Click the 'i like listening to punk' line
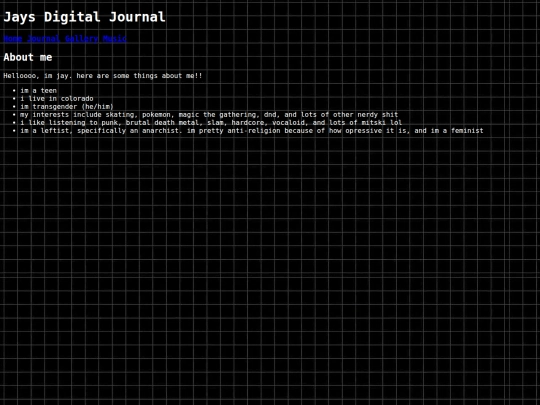540x405 pixels. 211,123
